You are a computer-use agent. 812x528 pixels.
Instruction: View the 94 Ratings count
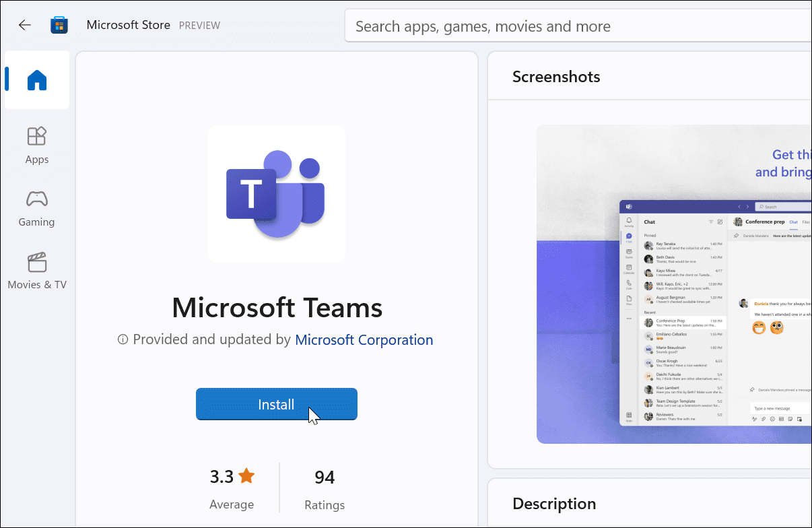pos(325,477)
